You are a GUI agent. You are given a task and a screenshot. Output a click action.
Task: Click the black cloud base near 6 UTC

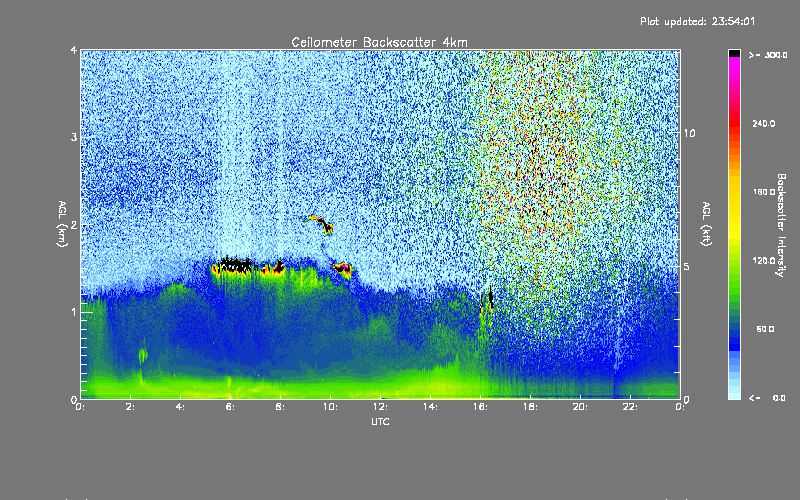(x=235, y=266)
